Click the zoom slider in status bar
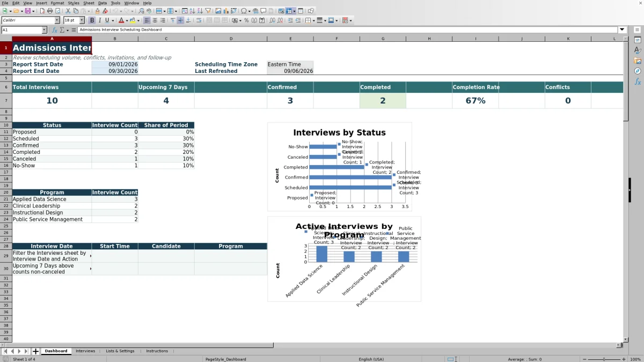Image resolution: width=644 pixels, height=362 pixels. pyautogui.click(x=604, y=359)
